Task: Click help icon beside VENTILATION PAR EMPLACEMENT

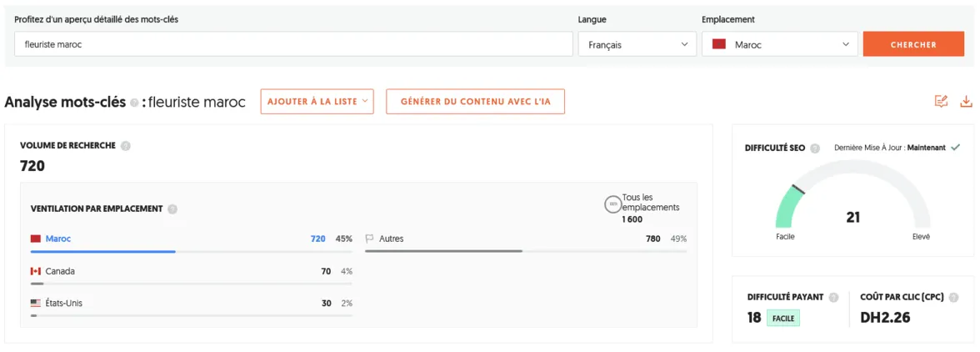Action: point(172,209)
